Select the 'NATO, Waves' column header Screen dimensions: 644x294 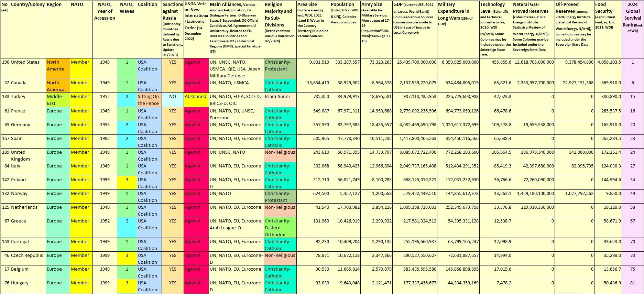click(127, 29)
